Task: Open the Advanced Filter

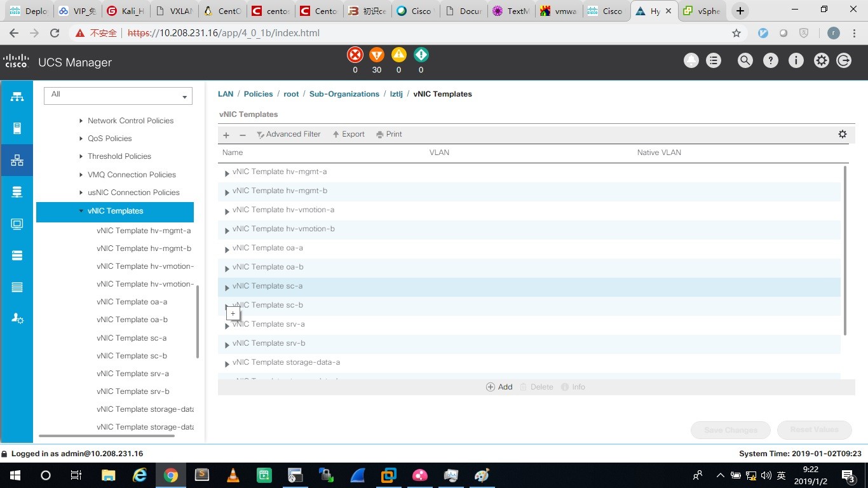Action: [288, 134]
